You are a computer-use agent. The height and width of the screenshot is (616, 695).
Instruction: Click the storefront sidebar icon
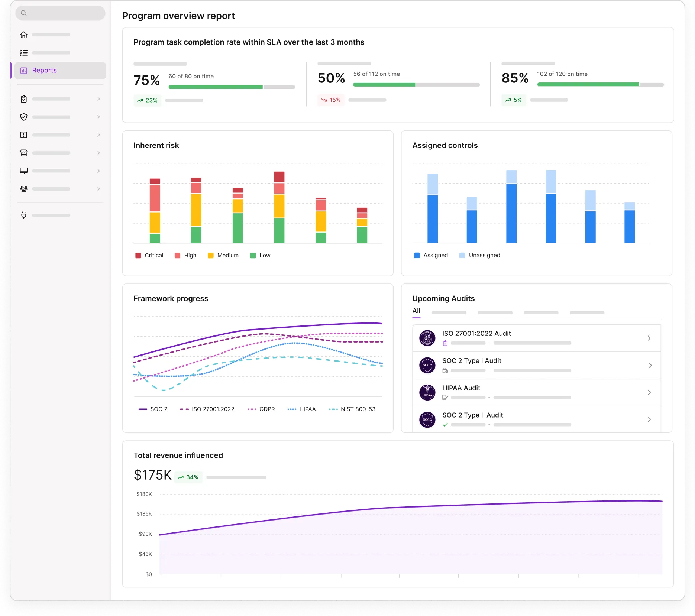(24, 153)
